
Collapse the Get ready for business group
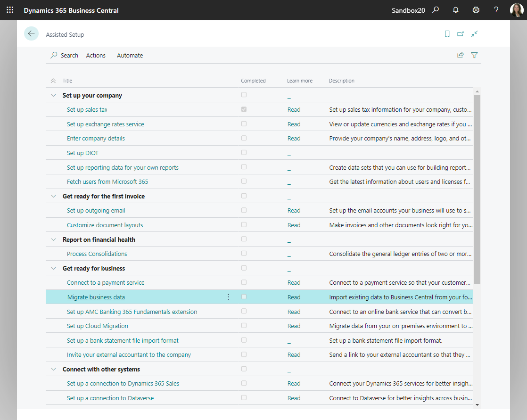(53, 268)
